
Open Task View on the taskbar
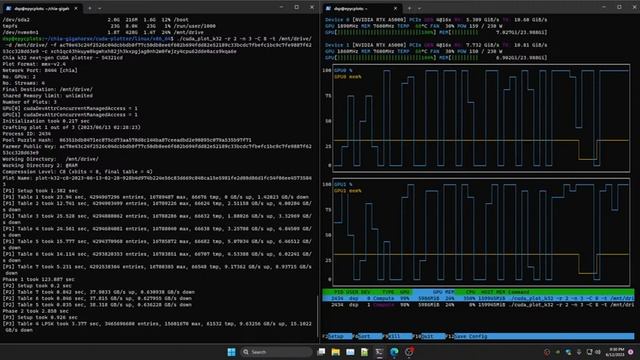(321, 352)
